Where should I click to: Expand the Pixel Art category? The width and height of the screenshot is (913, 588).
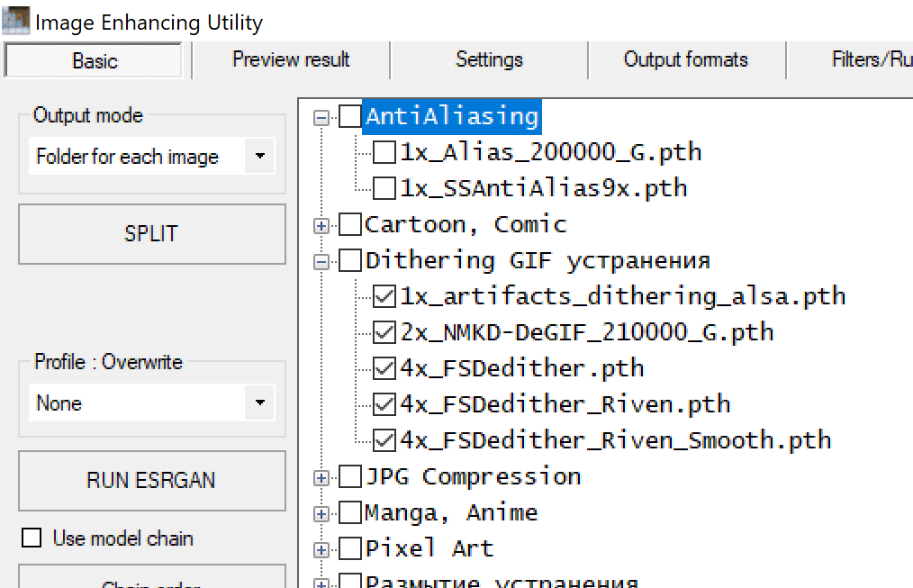[x=321, y=547]
